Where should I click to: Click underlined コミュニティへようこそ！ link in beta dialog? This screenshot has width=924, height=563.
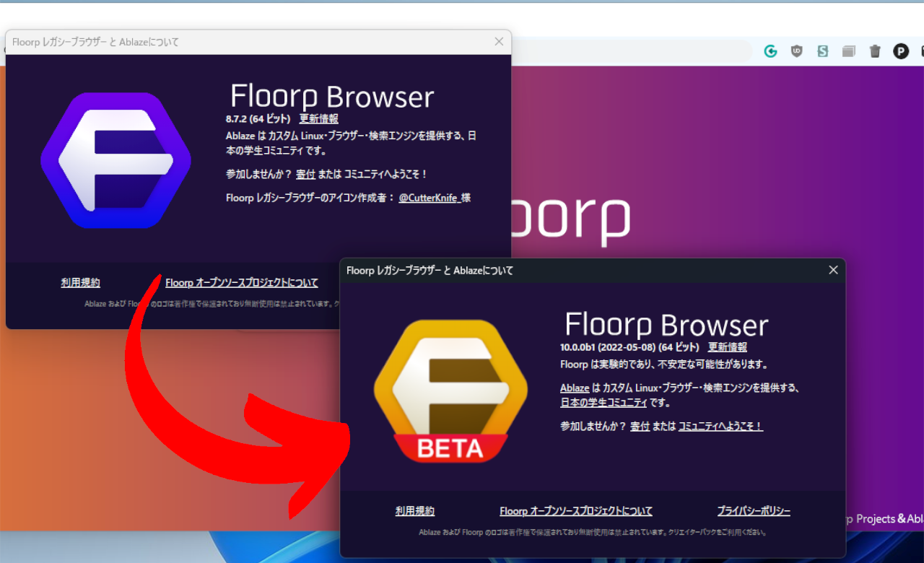720,426
